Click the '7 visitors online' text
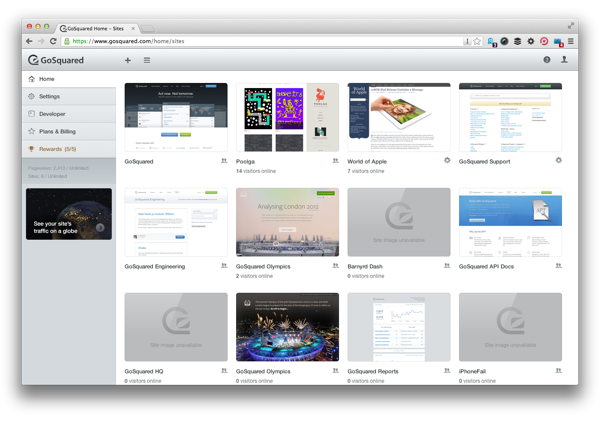The height and width of the screenshot is (422, 600). pos(366,171)
